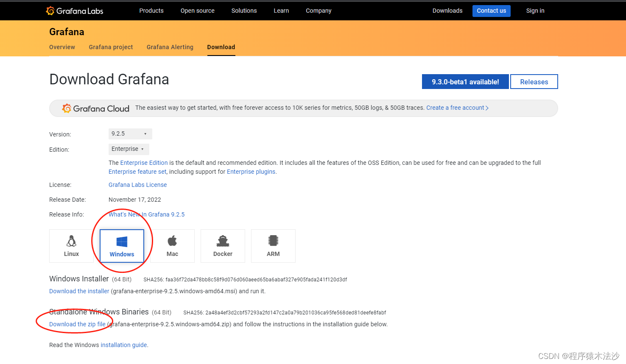Open the Products menu

(151, 11)
